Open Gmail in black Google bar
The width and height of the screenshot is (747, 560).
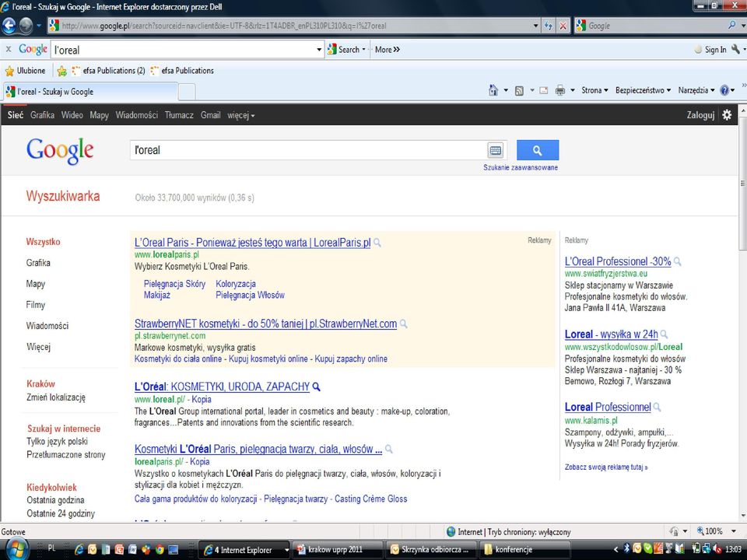(x=210, y=115)
